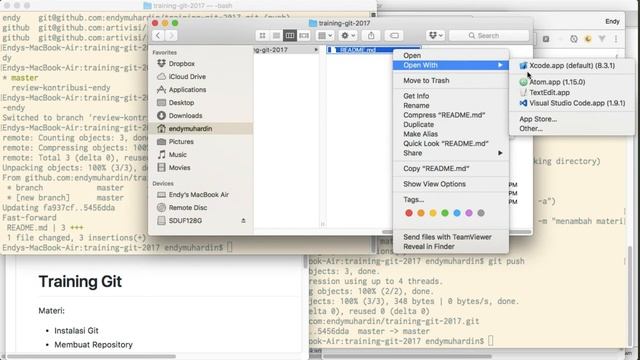Click the history clock icon in browser toolbar
This screenshot has width=640, height=360.
pyautogui.click(x=574, y=39)
